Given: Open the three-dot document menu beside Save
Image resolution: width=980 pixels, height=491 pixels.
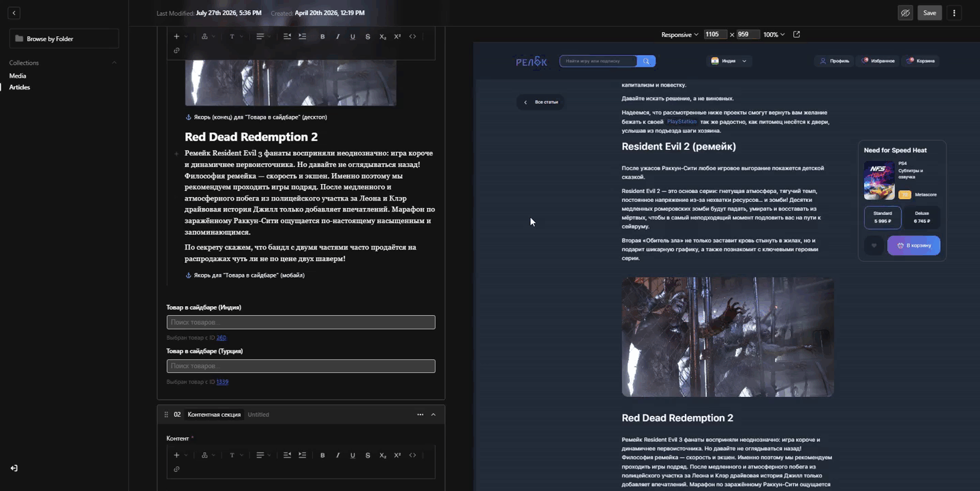Looking at the screenshot, I should point(954,13).
